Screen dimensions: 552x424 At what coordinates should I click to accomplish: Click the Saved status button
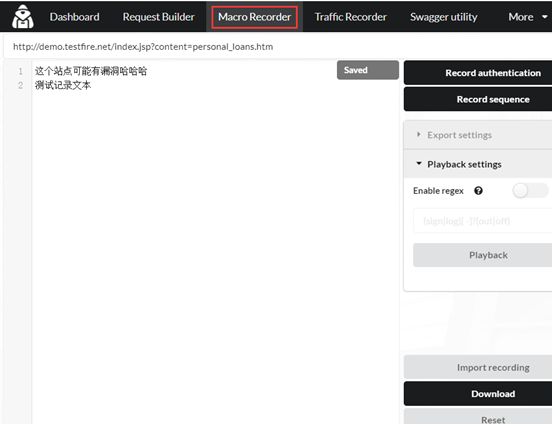(x=368, y=70)
